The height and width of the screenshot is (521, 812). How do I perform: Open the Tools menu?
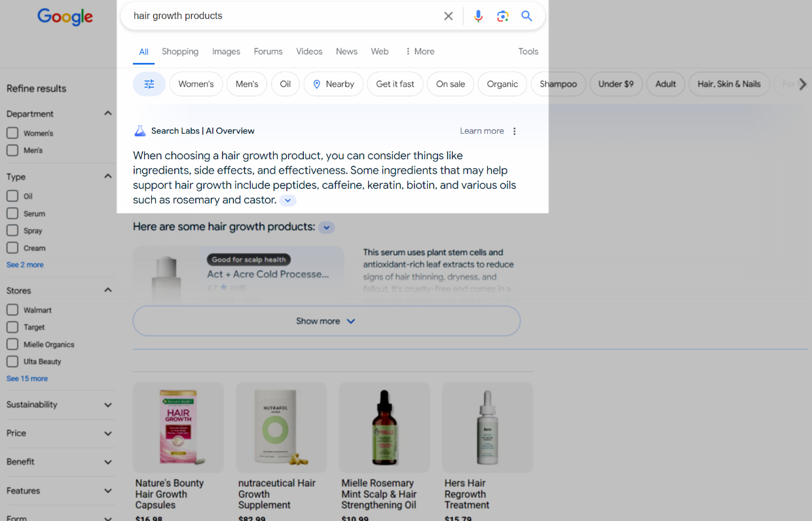(x=528, y=51)
